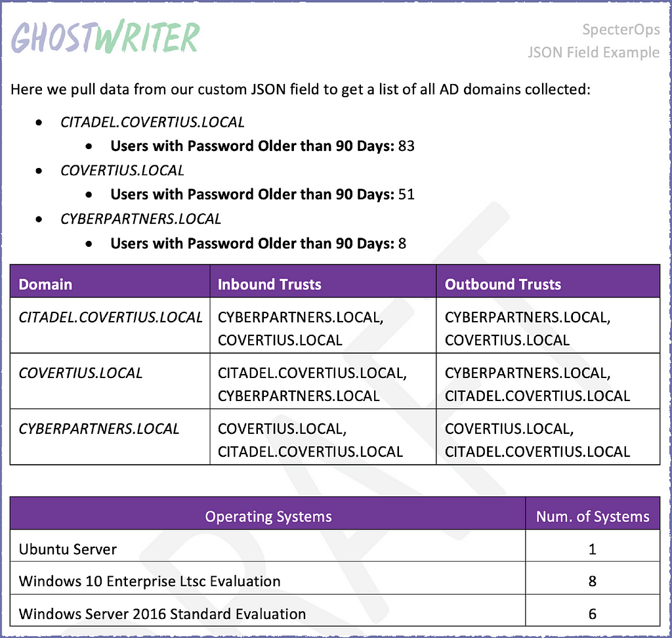Click inbound trusts cell for CYBERPARTNERS.LOCAL row
This screenshot has width=672, height=638.
coord(323,437)
